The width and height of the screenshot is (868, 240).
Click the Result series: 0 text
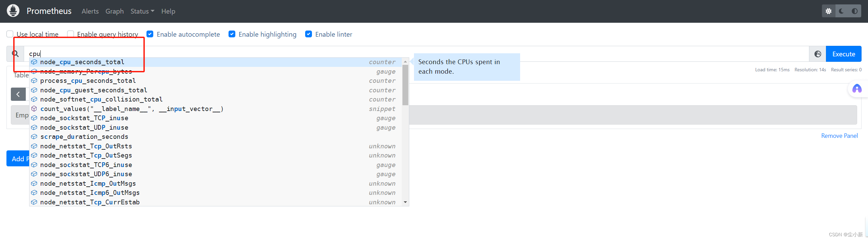846,70
